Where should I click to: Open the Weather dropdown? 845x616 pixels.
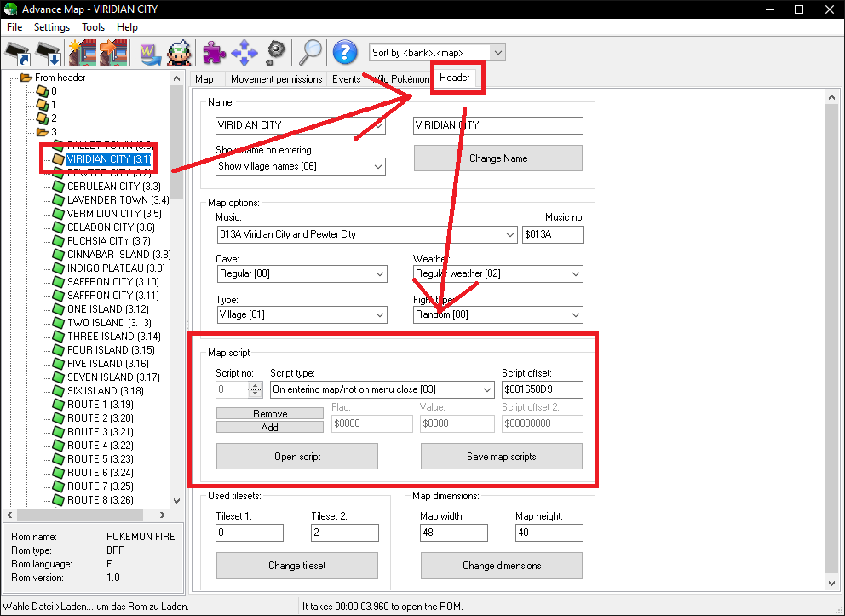point(575,273)
